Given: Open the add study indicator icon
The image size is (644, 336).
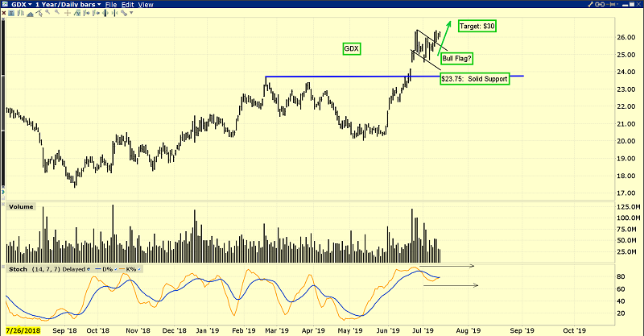Looking at the screenshot, I should point(76,13).
